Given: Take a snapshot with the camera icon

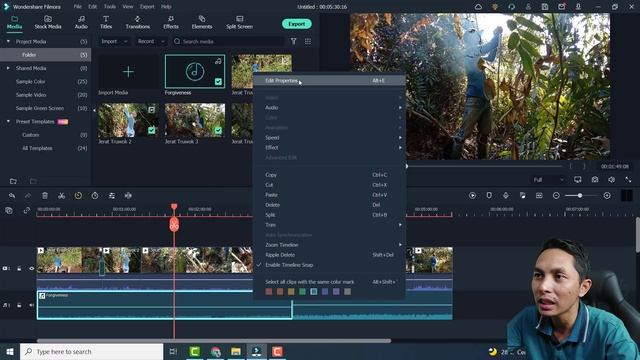Looking at the screenshot, I should click(595, 180).
